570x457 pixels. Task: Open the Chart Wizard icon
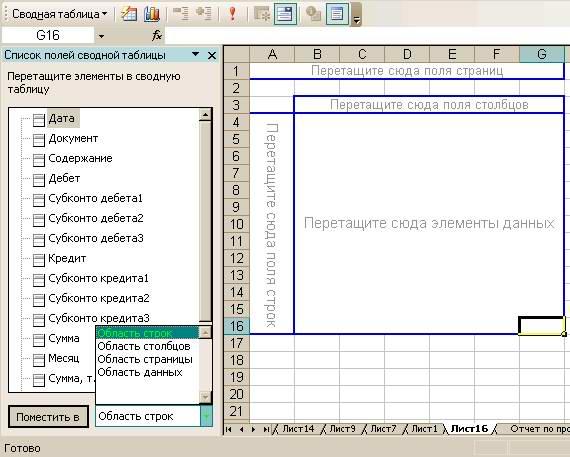pos(152,14)
